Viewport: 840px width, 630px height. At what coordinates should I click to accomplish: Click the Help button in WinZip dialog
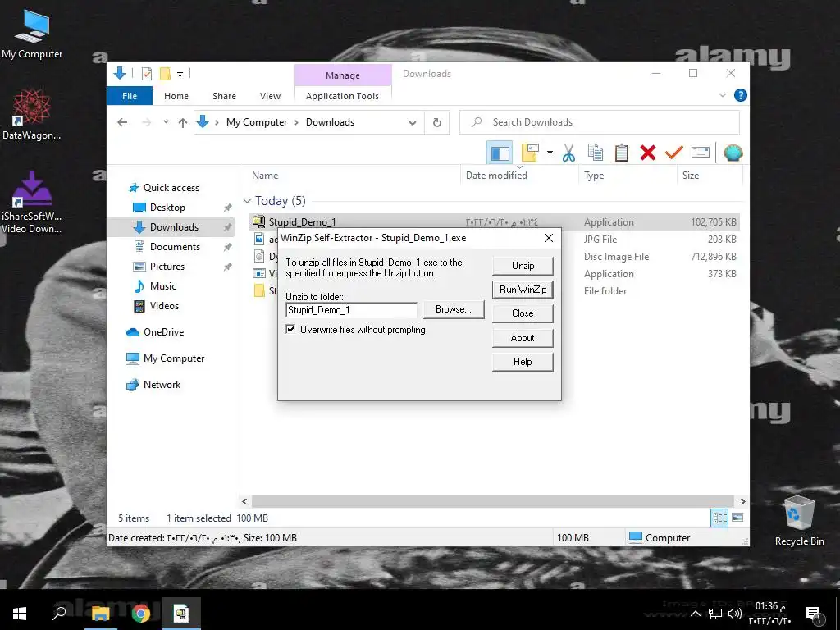coord(523,362)
